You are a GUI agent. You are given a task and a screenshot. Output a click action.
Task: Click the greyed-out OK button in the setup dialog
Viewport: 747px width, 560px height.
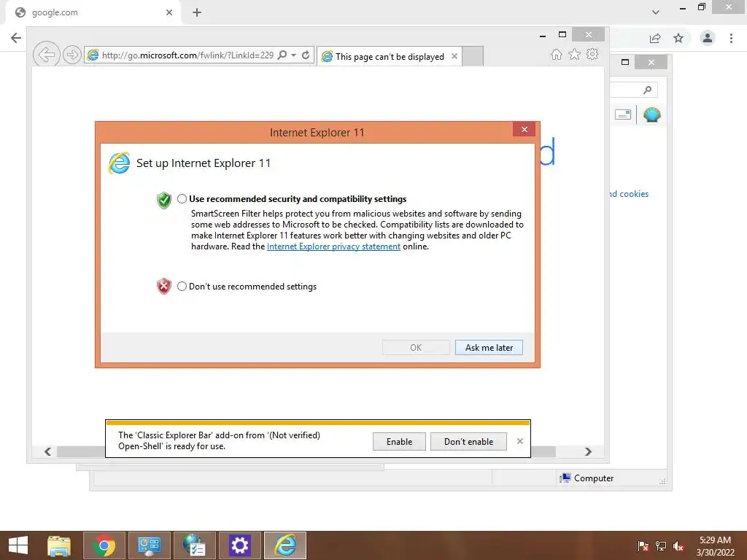(x=416, y=348)
